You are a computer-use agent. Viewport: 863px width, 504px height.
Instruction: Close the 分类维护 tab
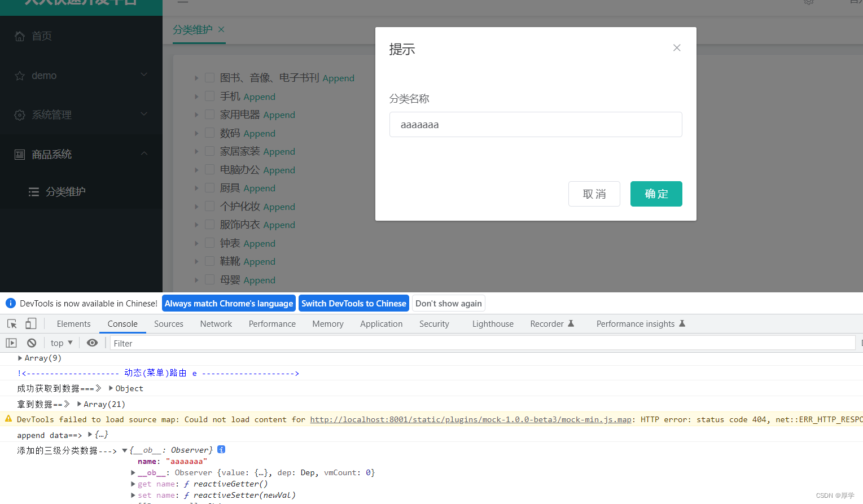click(221, 29)
